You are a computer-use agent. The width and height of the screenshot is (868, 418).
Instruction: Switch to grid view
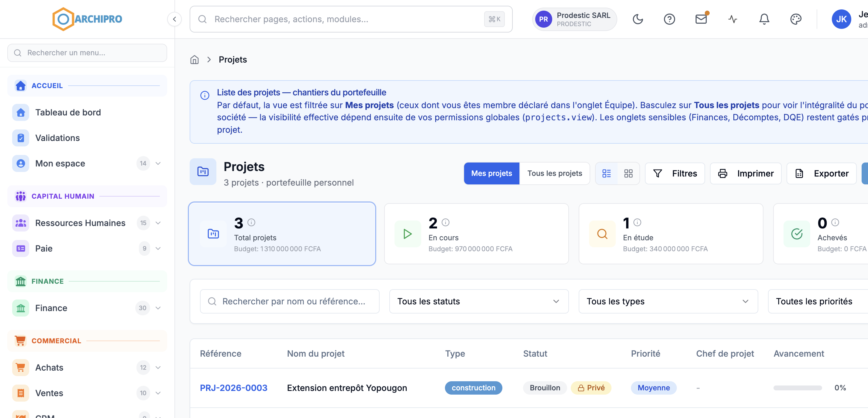click(628, 173)
